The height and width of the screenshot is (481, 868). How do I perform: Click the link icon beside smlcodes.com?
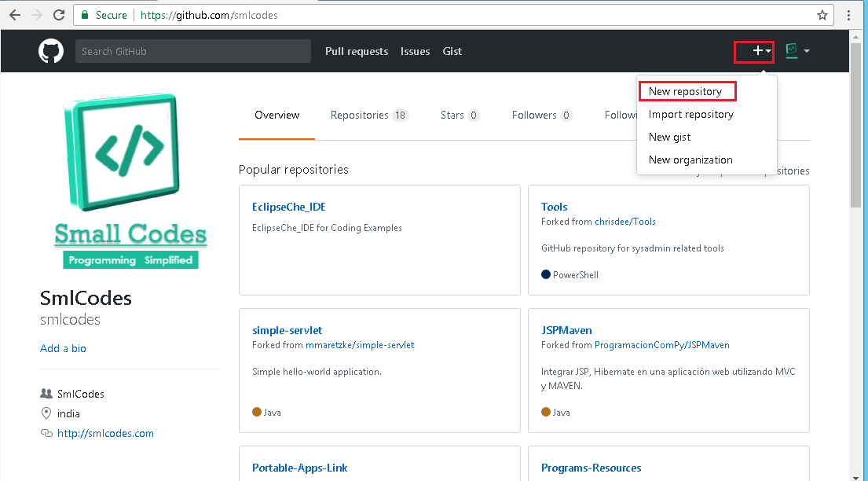click(x=46, y=434)
